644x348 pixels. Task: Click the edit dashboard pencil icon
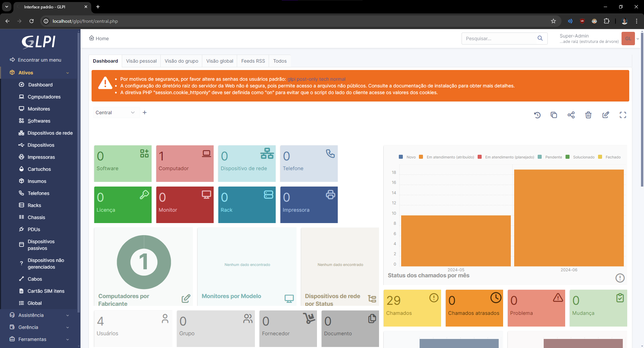[x=605, y=115]
